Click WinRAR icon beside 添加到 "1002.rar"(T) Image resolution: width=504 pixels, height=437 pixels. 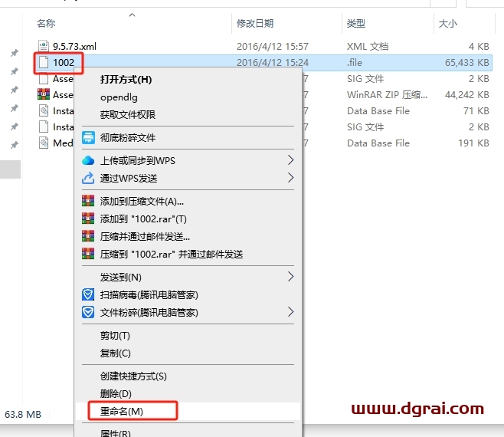pos(88,219)
